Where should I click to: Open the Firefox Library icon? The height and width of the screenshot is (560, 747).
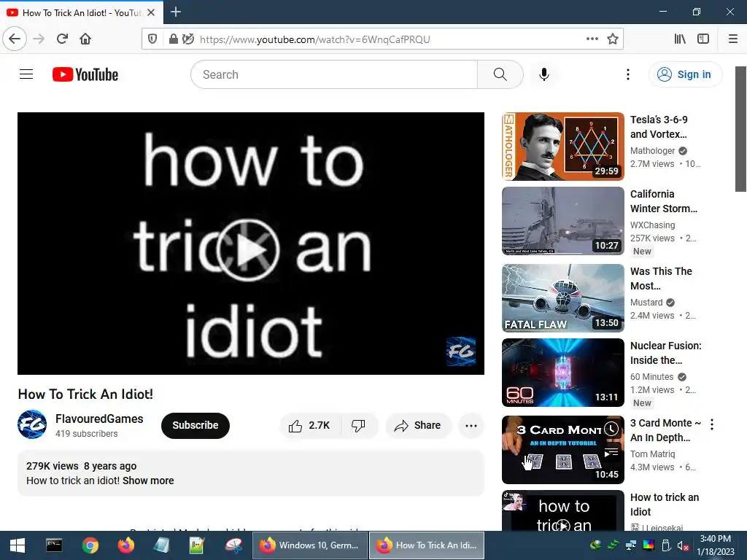click(x=680, y=39)
